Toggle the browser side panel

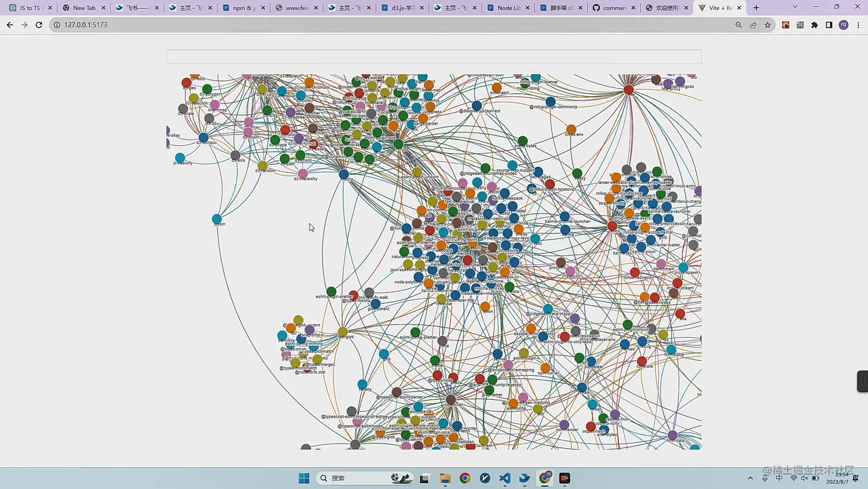(x=829, y=25)
